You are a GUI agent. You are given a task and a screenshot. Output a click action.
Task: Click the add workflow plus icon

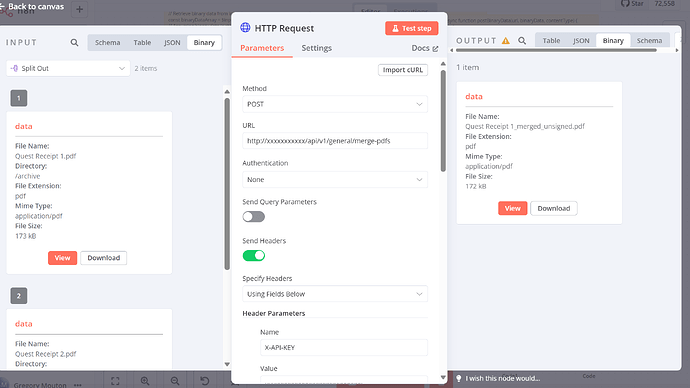[79, 9]
